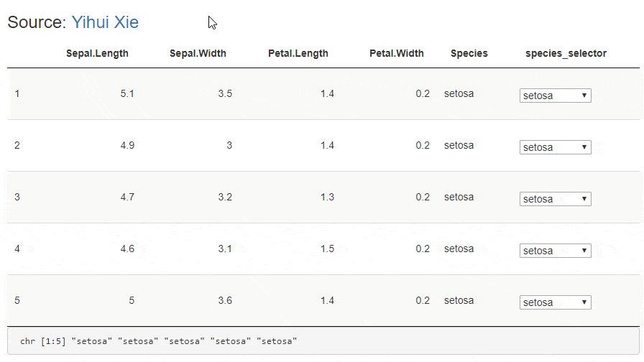Click the Sepal.Length value 4.9 cell

(127, 145)
